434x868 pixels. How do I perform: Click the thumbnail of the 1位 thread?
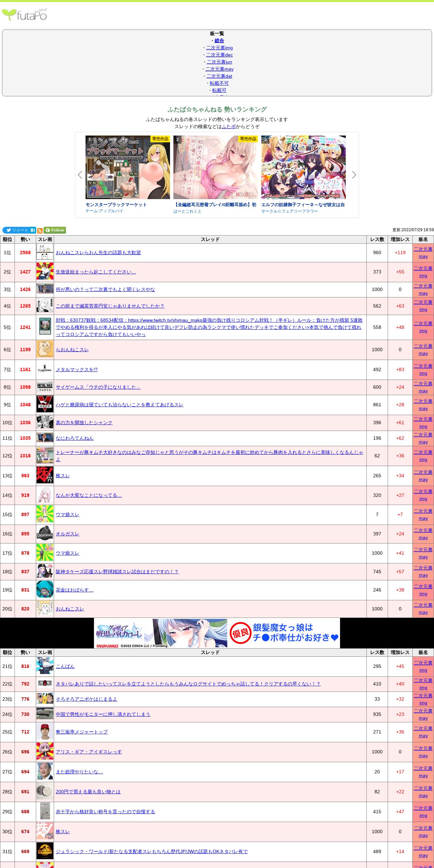[x=45, y=252]
